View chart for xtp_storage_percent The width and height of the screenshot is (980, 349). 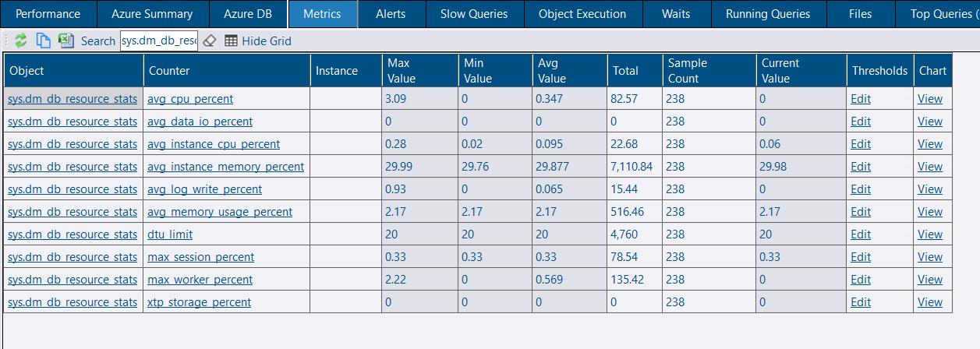(x=929, y=302)
